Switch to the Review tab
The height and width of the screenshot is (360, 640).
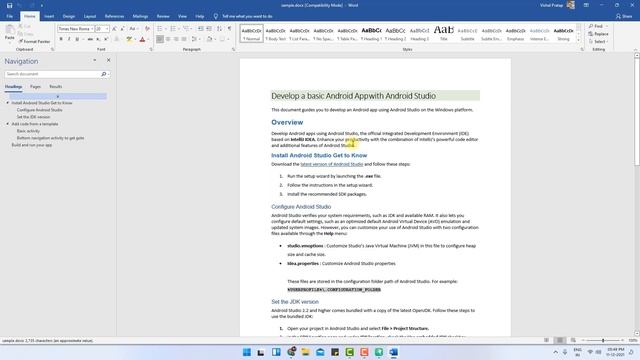(163, 16)
